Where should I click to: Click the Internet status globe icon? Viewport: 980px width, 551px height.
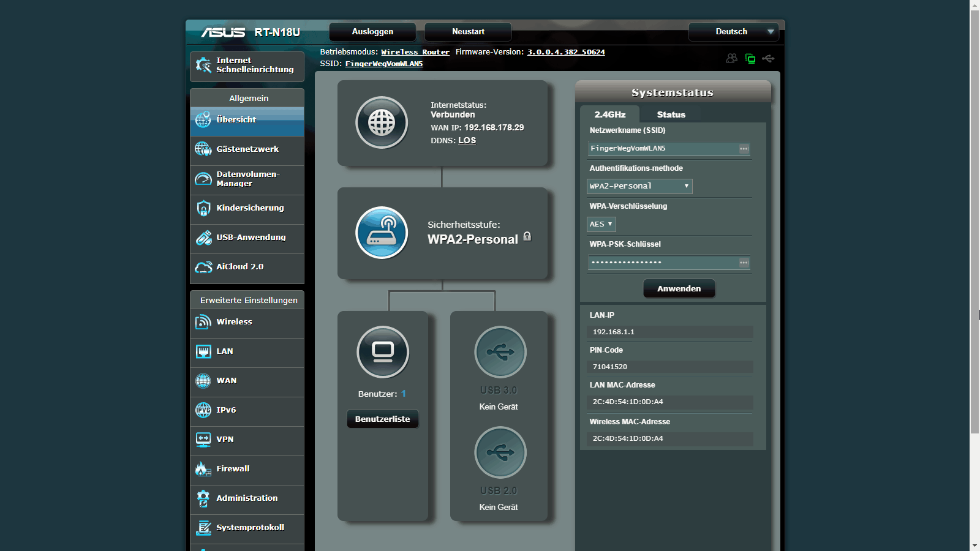point(382,123)
